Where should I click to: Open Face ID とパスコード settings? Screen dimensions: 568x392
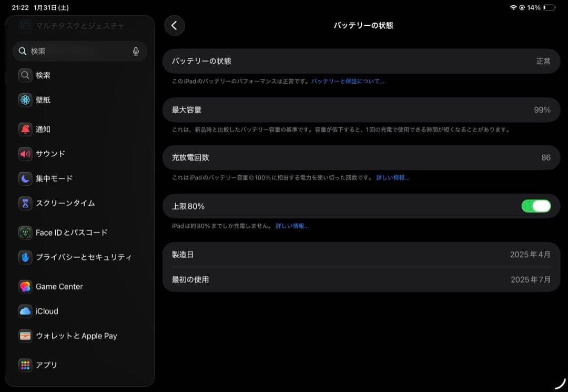(x=25, y=232)
